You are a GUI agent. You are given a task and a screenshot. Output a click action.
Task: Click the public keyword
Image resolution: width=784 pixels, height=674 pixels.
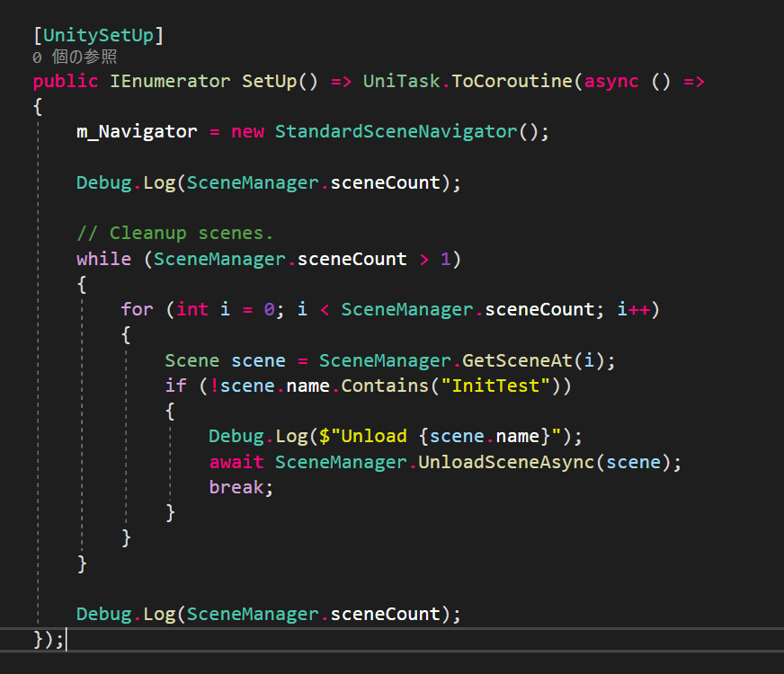click(66, 81)
